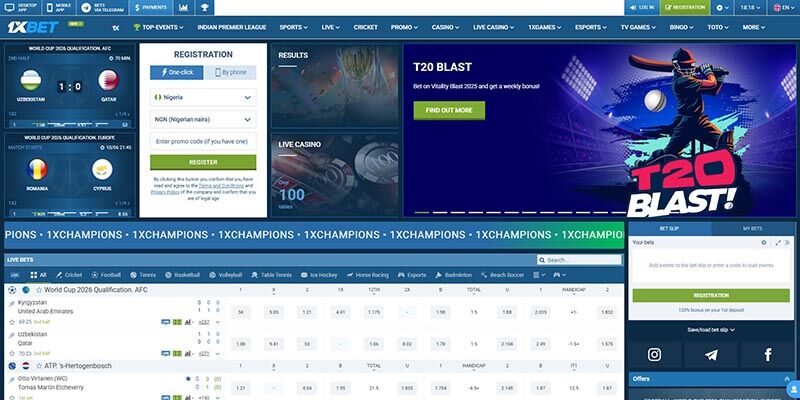Favorite the Uzbekistan vs Qatar match star
Image resolution: width=800 pixels, height=400 pixels.
(12, 354)
